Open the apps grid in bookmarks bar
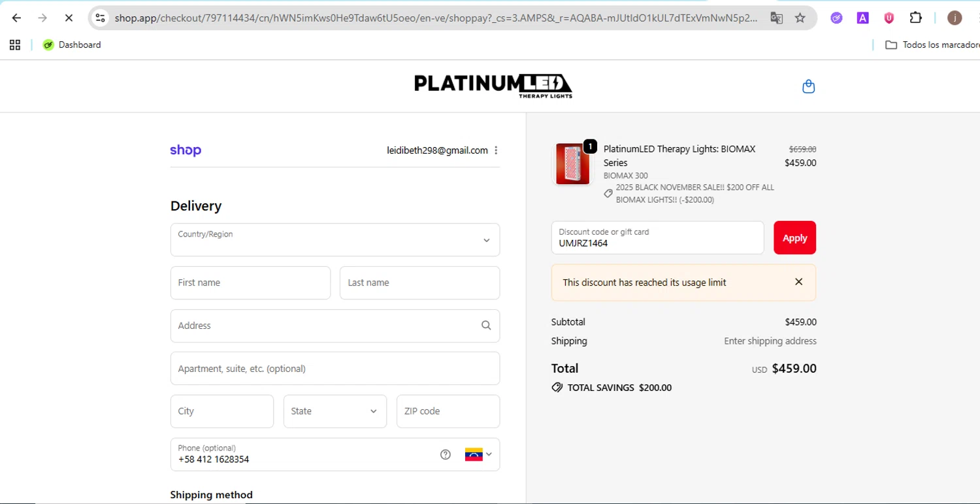This screenshot has height=504, width=980. tap(15, 44)
